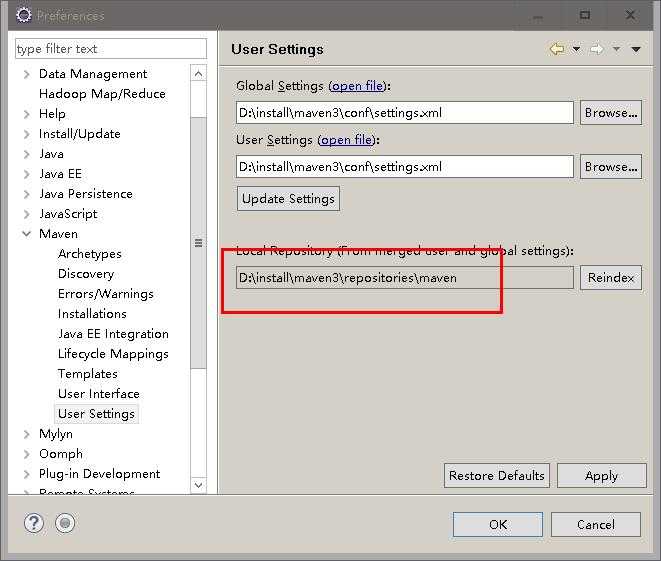
Task: Click the tree scrollbar up arrow
Action: [x=199, y=74]
